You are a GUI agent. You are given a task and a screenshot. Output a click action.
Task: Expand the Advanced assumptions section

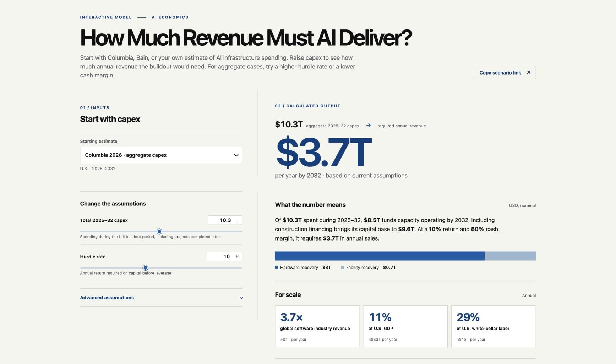point(162,298)
